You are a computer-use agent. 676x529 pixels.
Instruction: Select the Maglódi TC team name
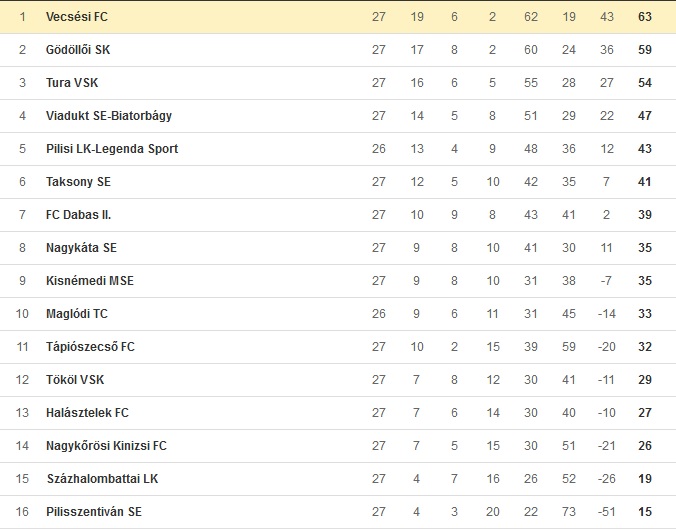pos(77,314)
